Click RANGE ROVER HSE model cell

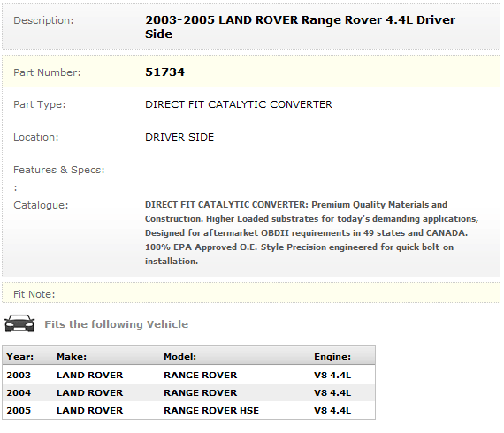tap(211, 410)
